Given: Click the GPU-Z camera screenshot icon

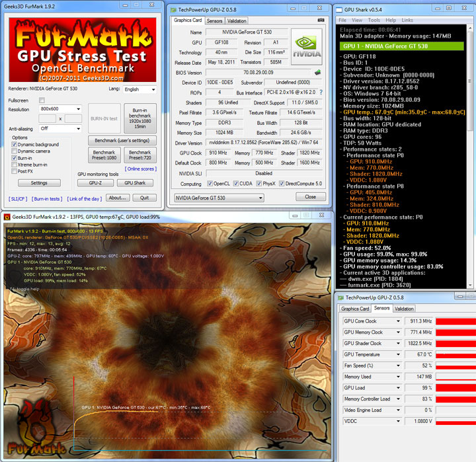Looking at the screenshot, I should pyautogui.click(x=321, y=20).
